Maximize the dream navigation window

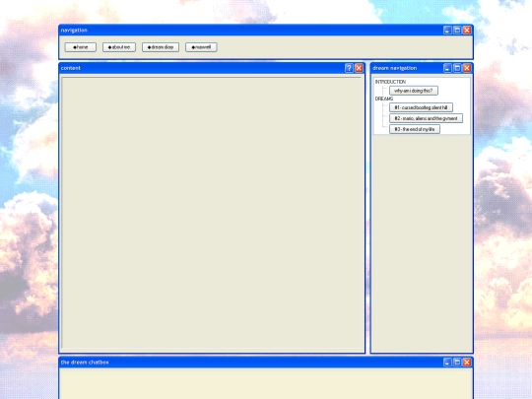(457, 68)
